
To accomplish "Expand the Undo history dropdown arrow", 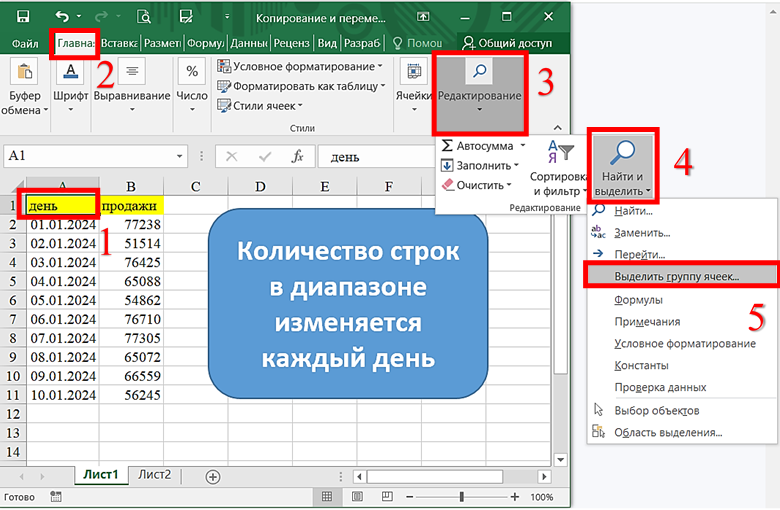I will point(79,17).
